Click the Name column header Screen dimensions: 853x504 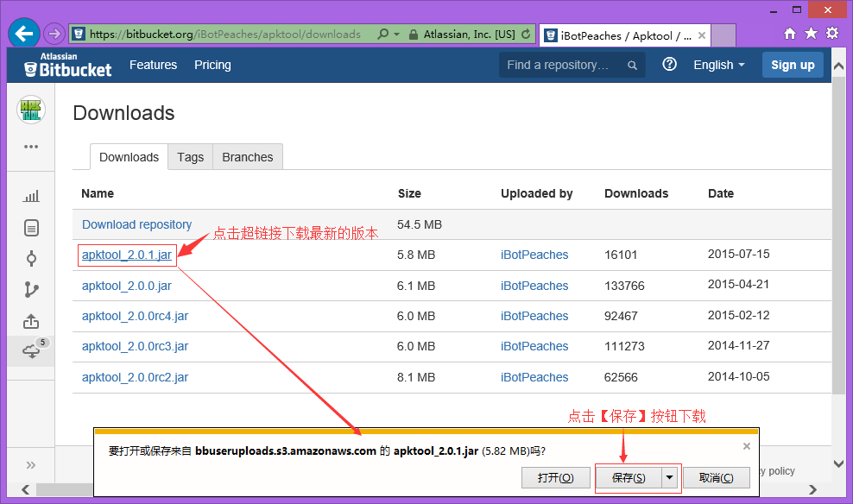tap(98, 193)
